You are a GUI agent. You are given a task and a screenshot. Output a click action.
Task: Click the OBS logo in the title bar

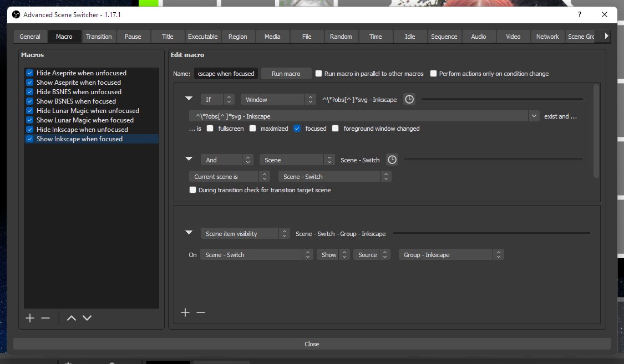16,15
